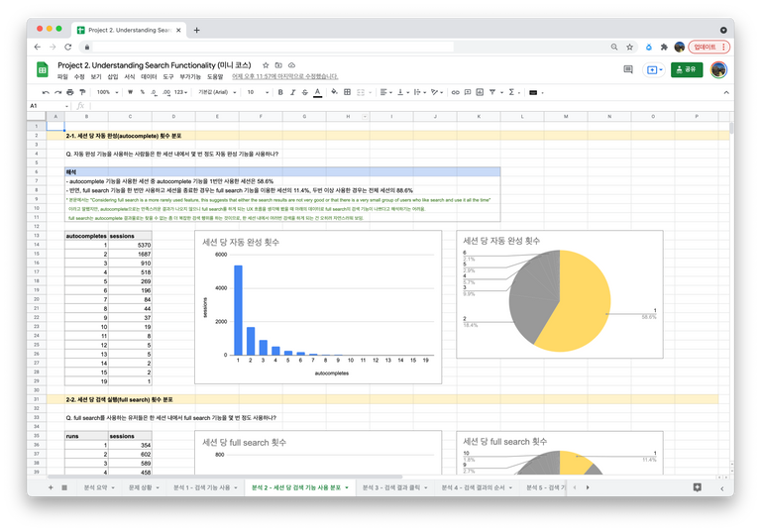Open the 파일 menu
Image resolution: width=761 pixels, height=532 pixels.
pyautogui.click(x=62, y=76)
